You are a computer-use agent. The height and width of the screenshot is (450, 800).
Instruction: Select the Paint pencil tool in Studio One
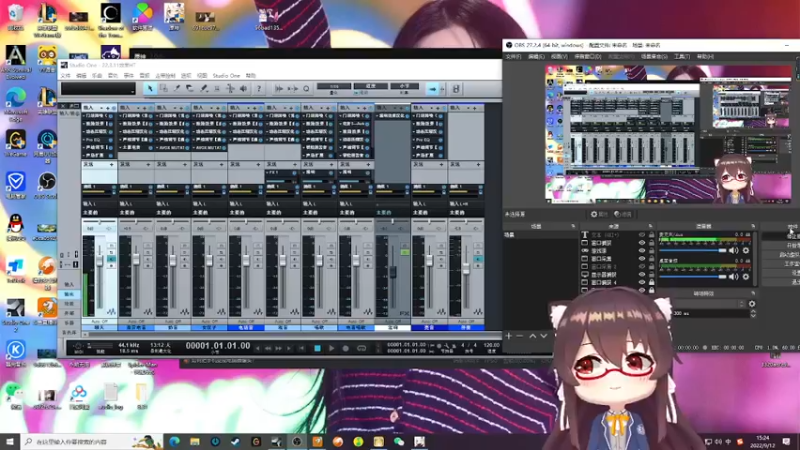point(204,89)
